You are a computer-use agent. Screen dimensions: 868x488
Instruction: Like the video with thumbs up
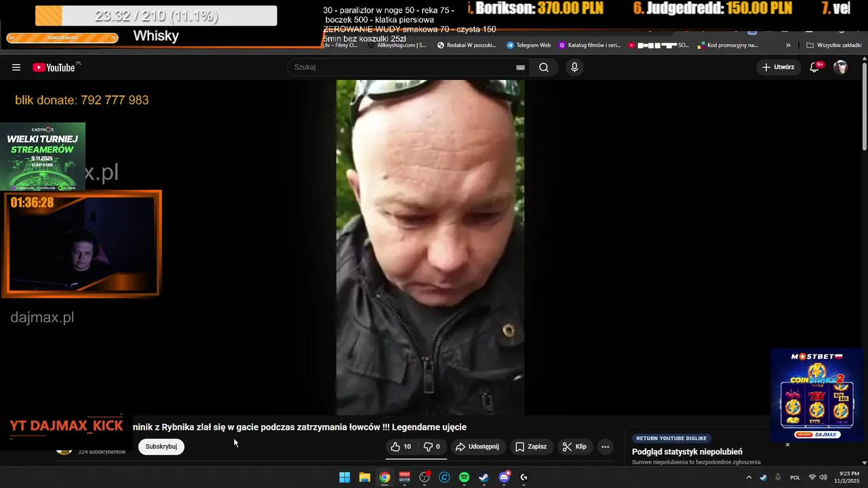point(401,447)
